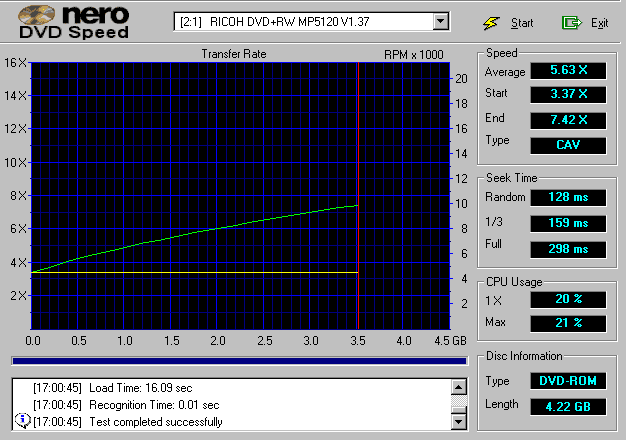Click the lightning bolt Start icon

(x=491, y=23)
